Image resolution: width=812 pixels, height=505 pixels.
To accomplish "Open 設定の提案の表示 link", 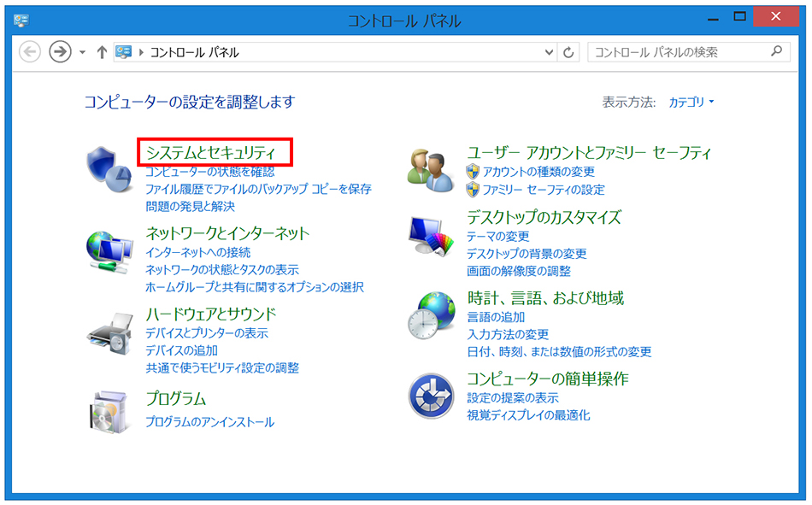I will 513,398.
